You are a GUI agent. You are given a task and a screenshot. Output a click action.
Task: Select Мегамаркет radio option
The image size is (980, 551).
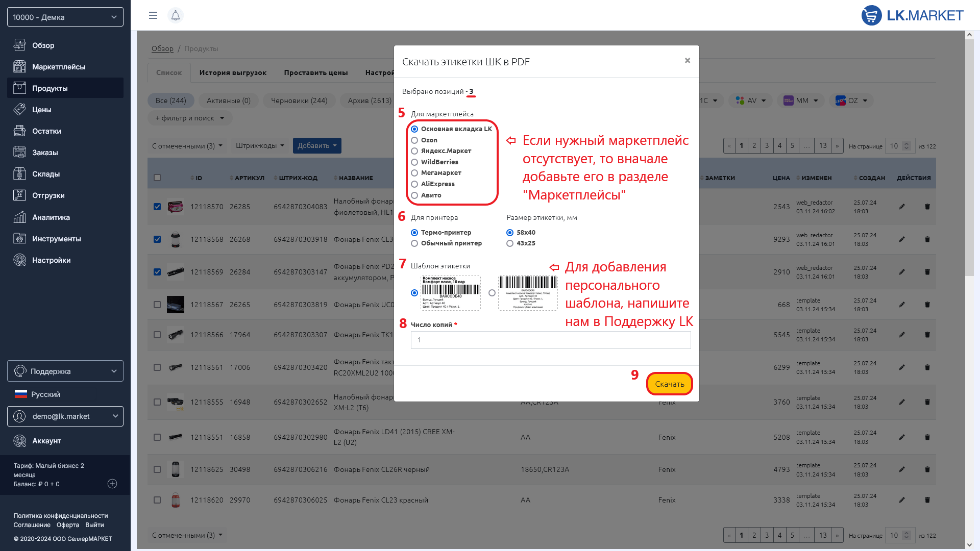click(x=414, y=173)
